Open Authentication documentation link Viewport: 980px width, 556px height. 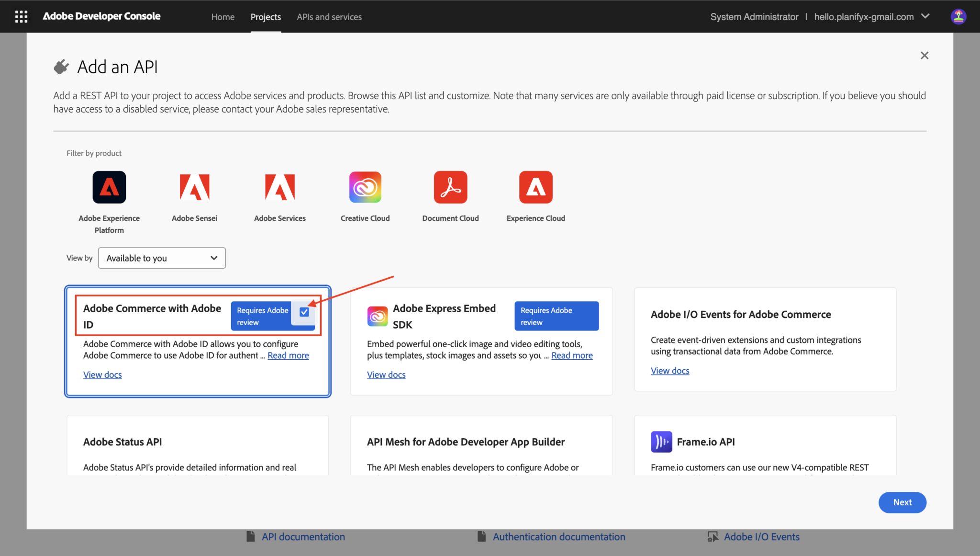point(559,537)
